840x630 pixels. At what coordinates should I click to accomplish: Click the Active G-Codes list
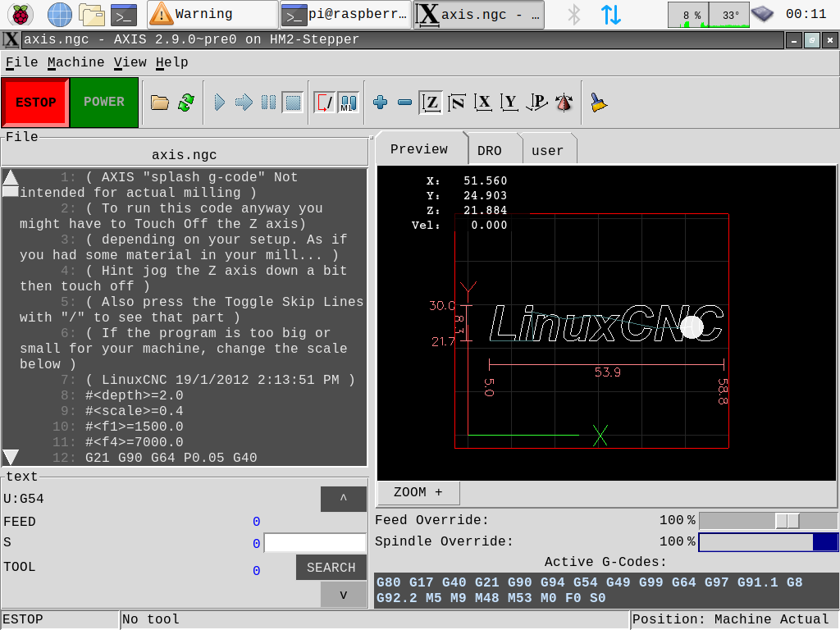[606, 590]
